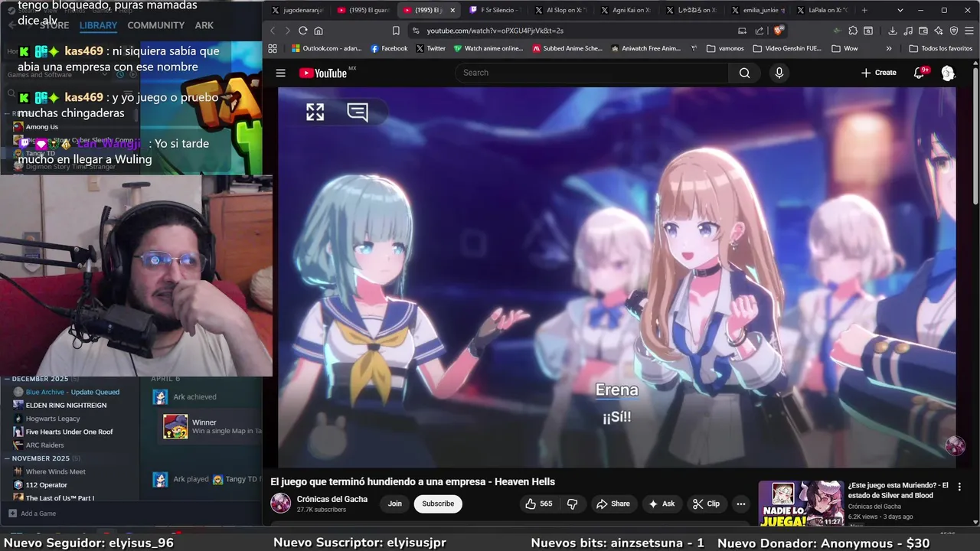Screen dimensions: 980x551
Task: Open the YouTube account avatar menu
Action: pos(948,73)
